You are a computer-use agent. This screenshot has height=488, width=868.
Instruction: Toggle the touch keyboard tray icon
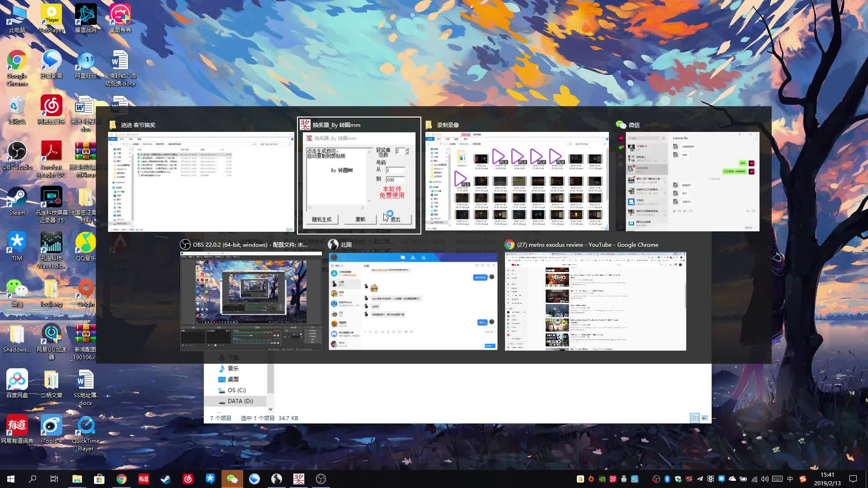(x=778, y=479)
